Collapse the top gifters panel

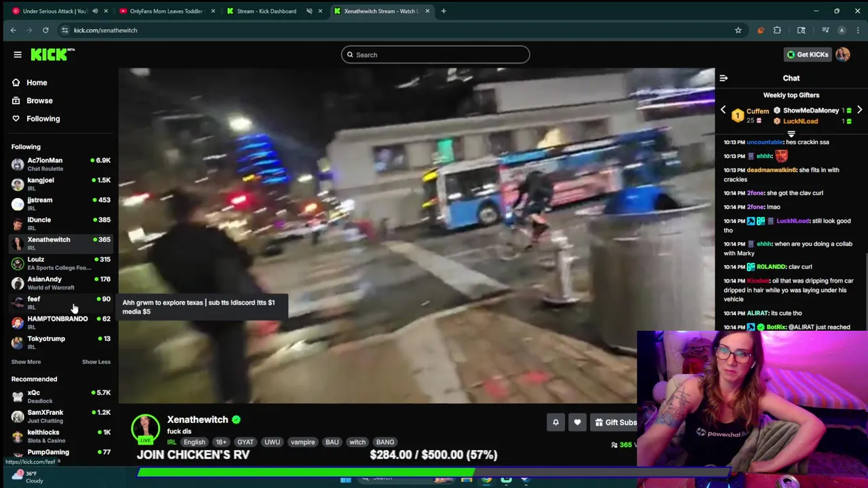point(791,134)
